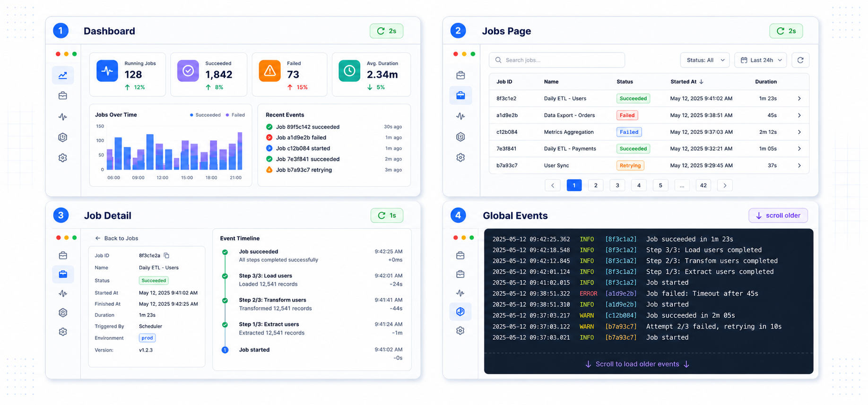The height and width of the screenshot is (405, 868).
Task: Click the Dashboard 2s auto-refresh button
Action: 386,31
